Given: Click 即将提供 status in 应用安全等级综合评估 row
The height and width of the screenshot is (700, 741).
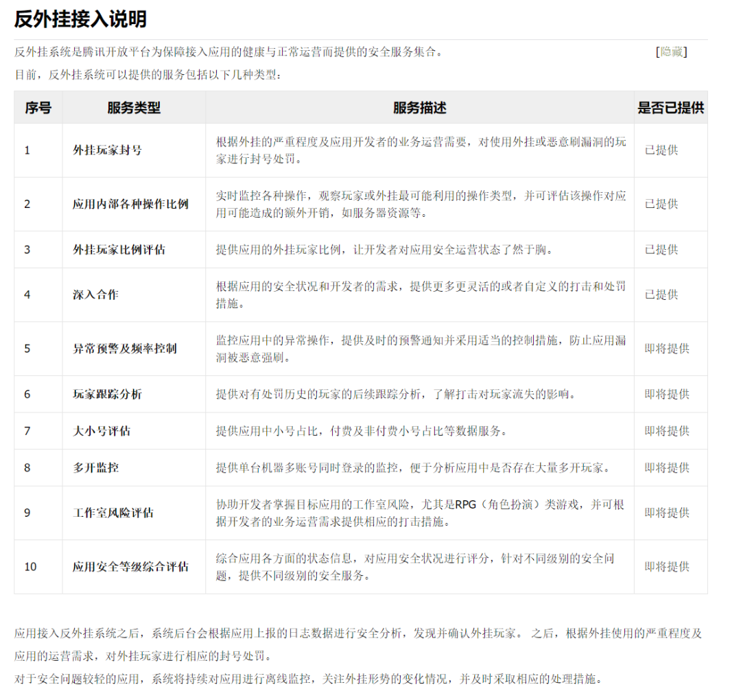Looking at the screenshot, I should pyautogui.click(x=667, y=567).
